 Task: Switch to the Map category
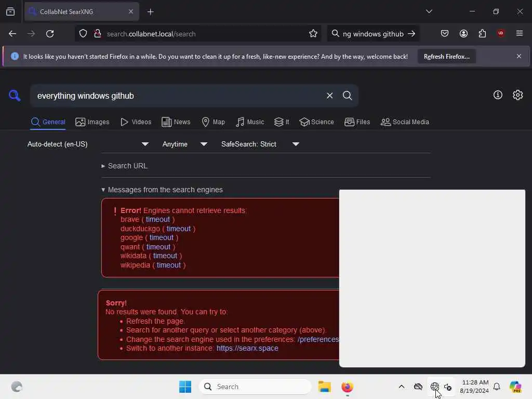tap(213, 122)
